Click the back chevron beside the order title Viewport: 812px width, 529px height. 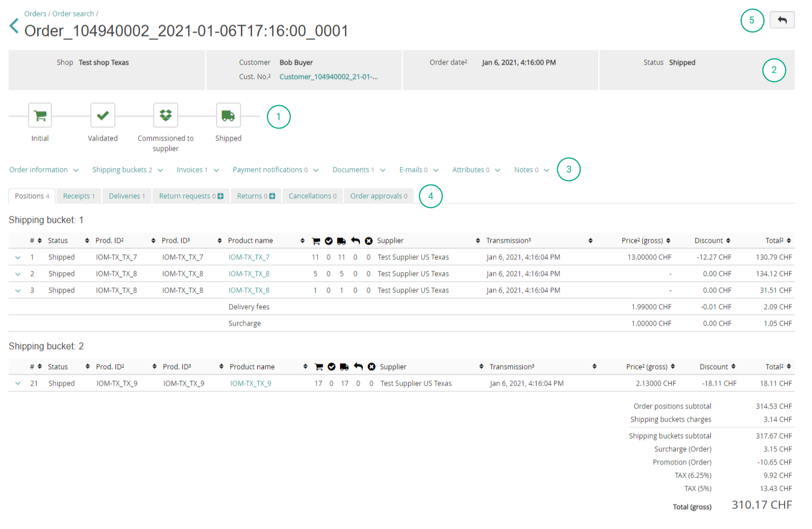(14, 25)
